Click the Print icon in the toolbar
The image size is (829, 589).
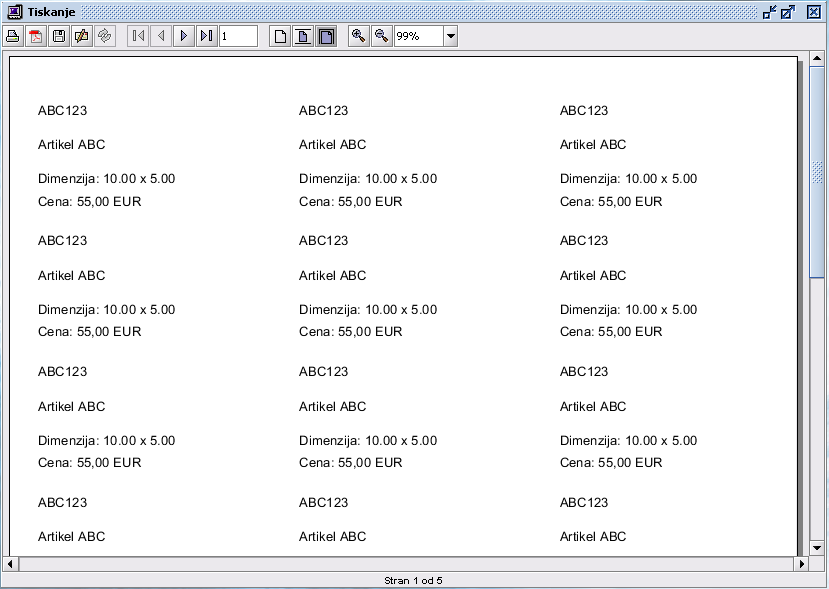(x=13, y=36)
